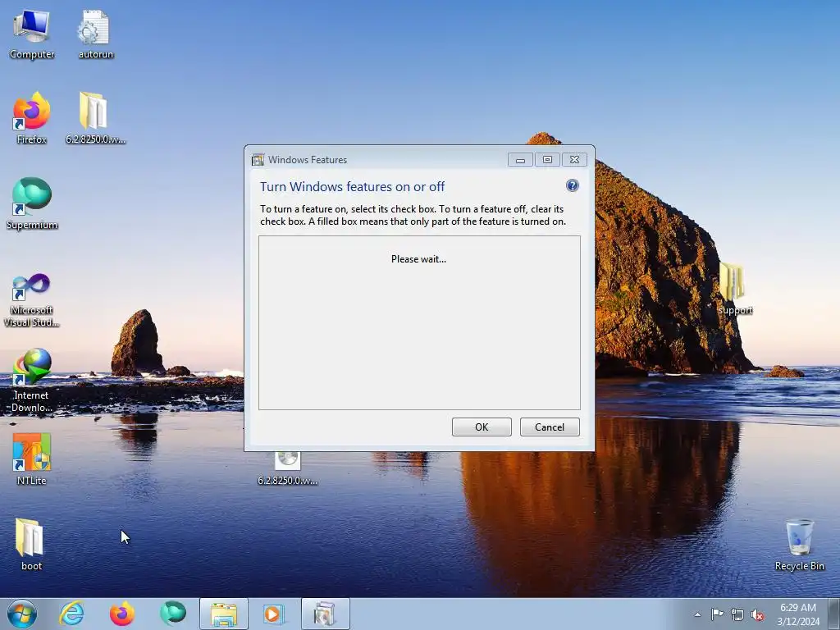
Task: Open Windows Features help icon
Action: [x=572, y=185]
